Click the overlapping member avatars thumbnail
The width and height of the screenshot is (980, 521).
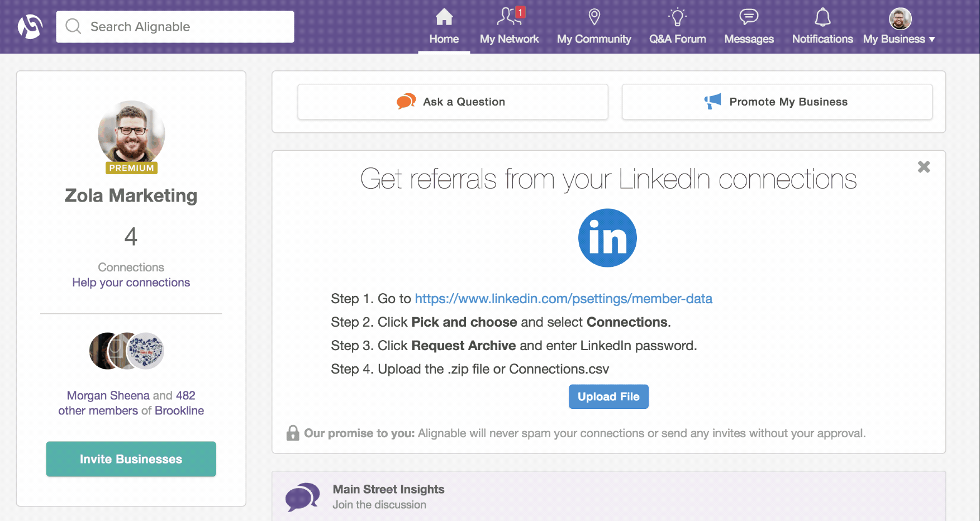click(x=127, y=351)
